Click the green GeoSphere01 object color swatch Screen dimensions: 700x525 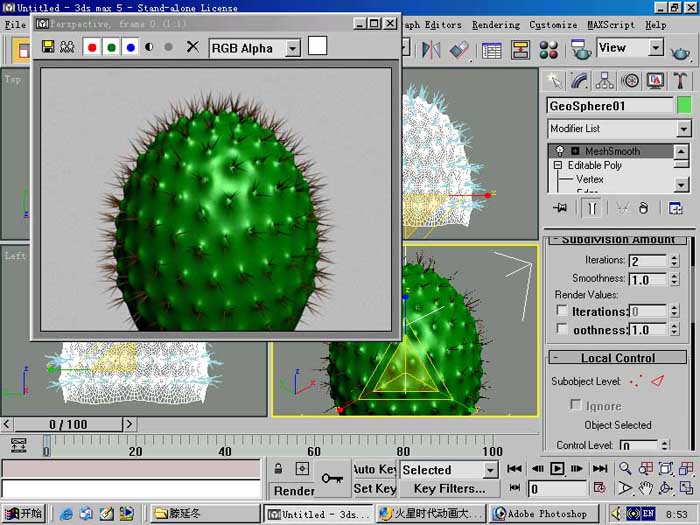click(684, 105)
